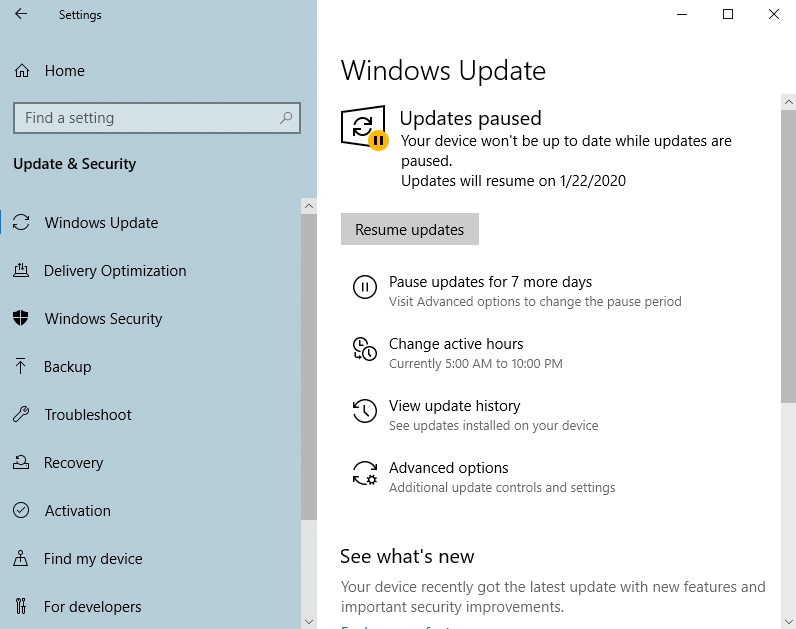Click the Resume updates button
The height and width of the screenshot is (629, 796).
click(410, 229)
